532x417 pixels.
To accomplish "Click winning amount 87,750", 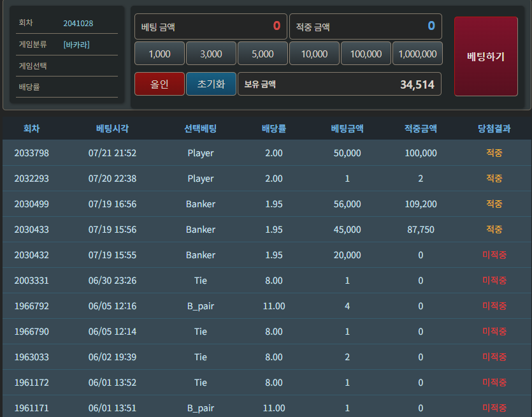I will pos(421,229).
